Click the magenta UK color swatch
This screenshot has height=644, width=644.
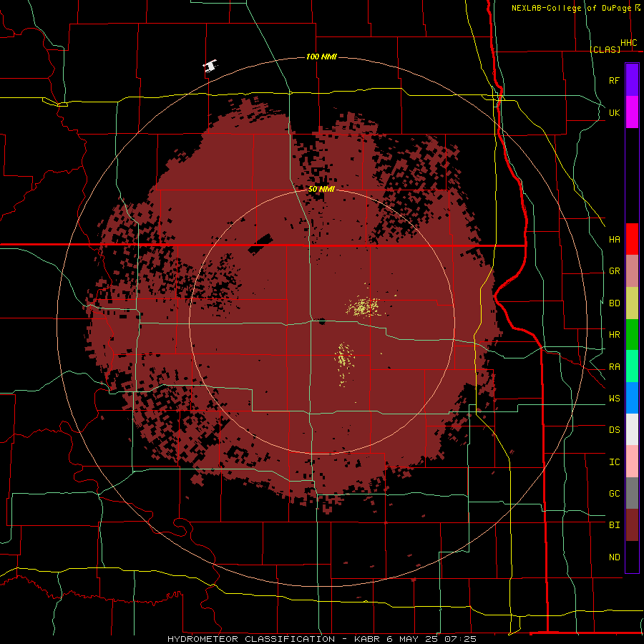632,112
